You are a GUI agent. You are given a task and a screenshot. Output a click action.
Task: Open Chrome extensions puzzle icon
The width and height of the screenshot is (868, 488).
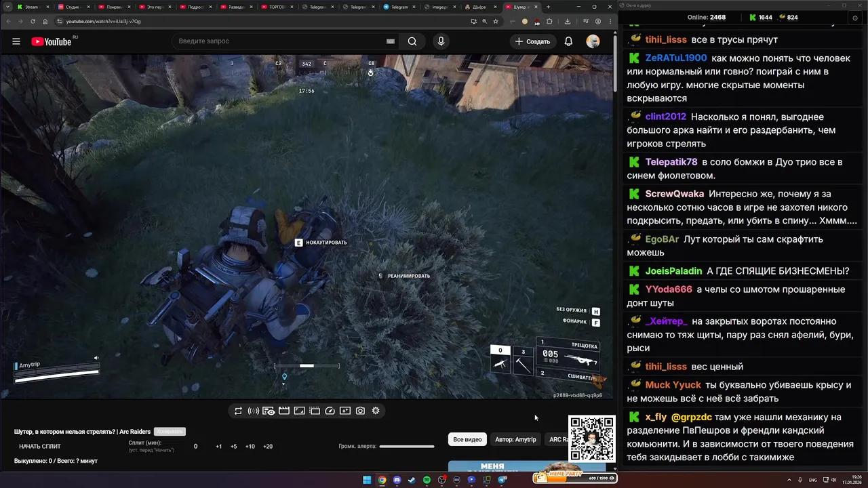tap(549, 21)
